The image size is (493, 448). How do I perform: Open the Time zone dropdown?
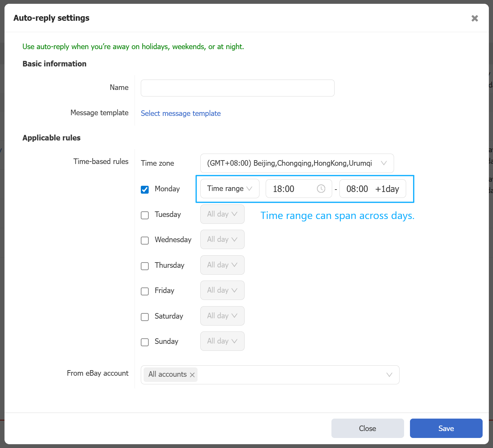click(296, 163)
